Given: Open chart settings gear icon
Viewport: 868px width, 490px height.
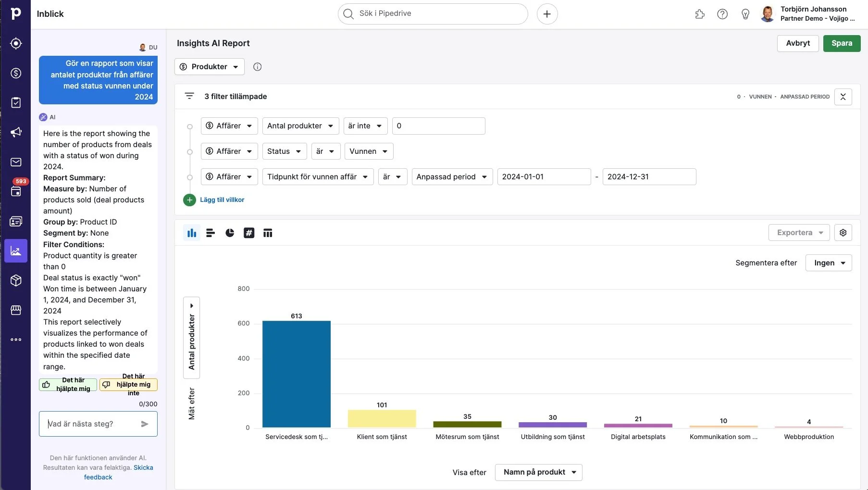Looking at the screenshot, I should point(843,233).
